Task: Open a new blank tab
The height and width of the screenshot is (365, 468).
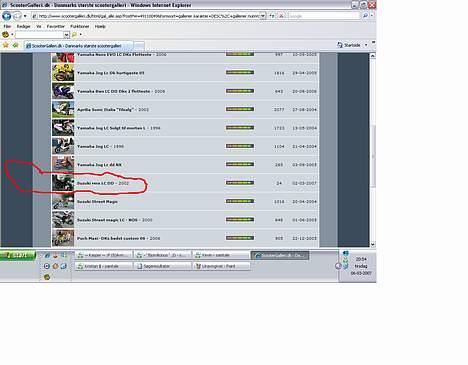Action: (139, 46)
